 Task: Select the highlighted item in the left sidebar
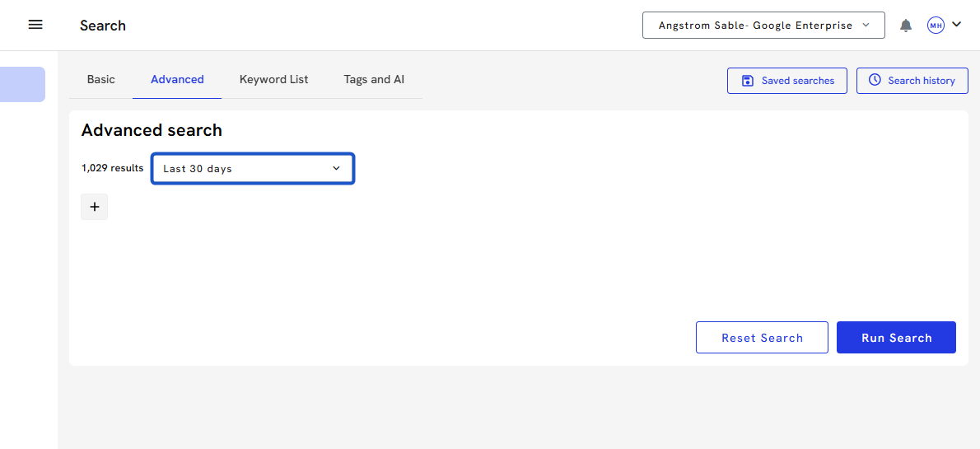22,85
